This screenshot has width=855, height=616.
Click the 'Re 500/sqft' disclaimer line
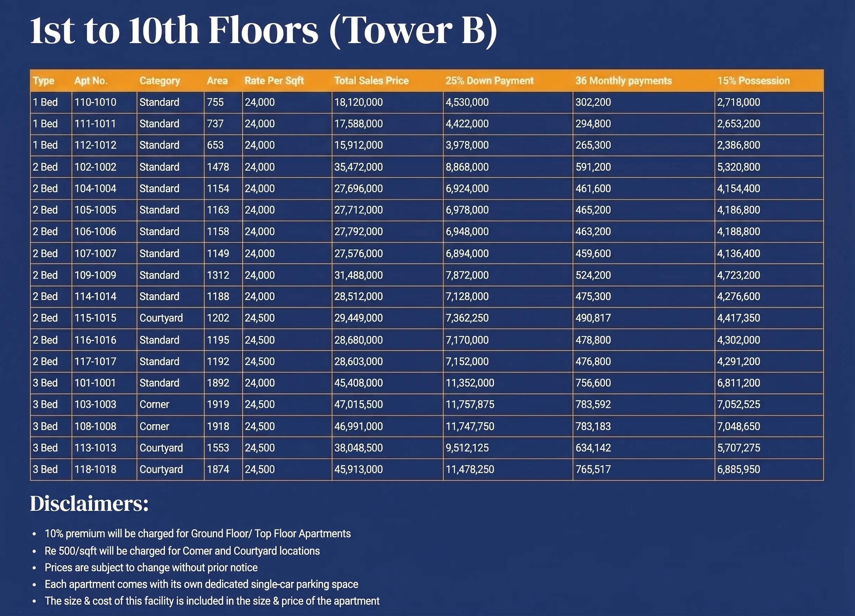182,551
